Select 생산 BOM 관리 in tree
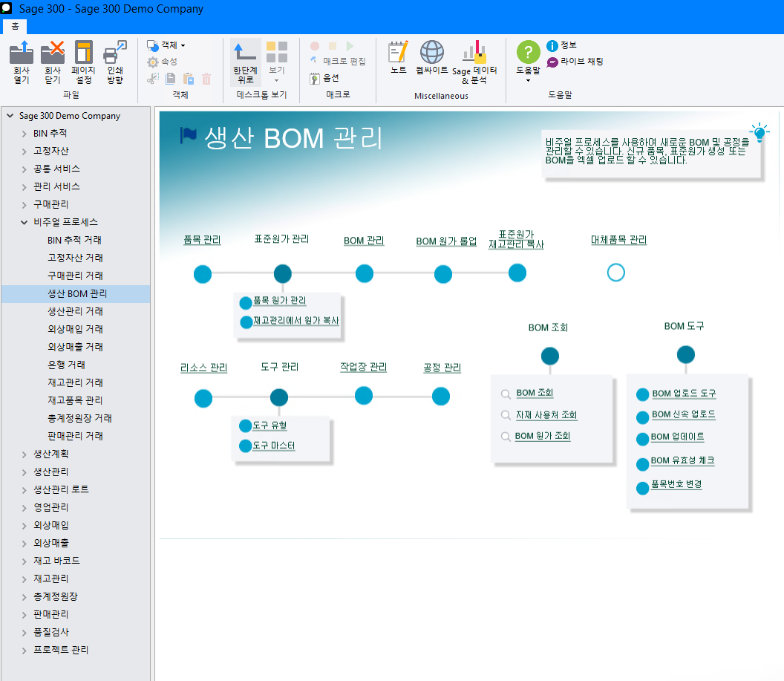 coord(77,293)
